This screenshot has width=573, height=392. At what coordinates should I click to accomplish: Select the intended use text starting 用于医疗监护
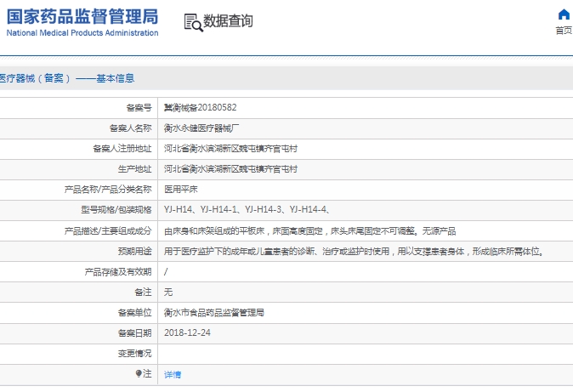pyautogui.click(x=354, y=251)
